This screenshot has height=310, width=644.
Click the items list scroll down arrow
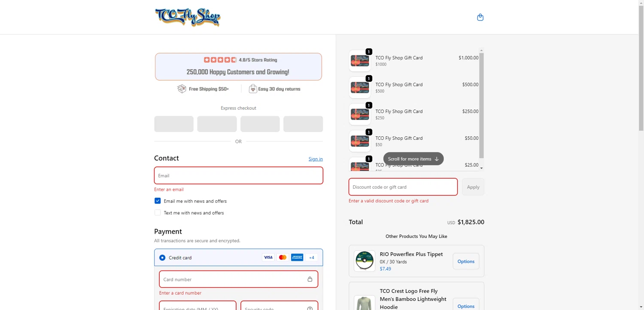pos(481,168)
